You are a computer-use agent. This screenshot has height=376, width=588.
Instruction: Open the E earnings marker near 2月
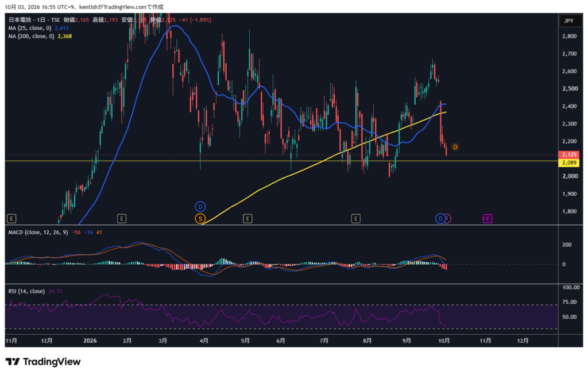[x=122, y=219]
